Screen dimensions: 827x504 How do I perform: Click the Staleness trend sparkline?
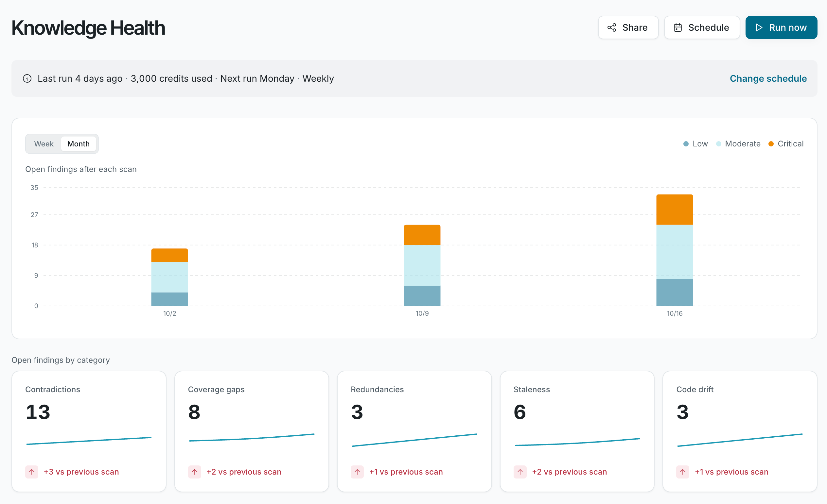point(577,442)
